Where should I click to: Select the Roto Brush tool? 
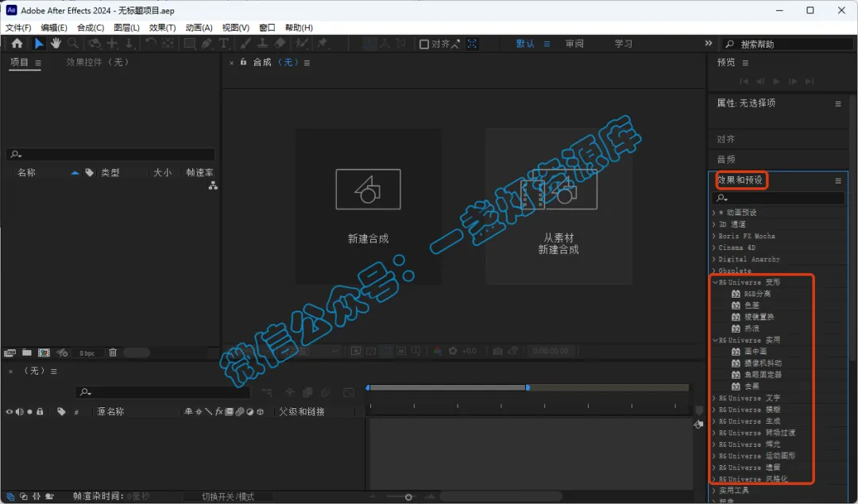click(301, 43)
